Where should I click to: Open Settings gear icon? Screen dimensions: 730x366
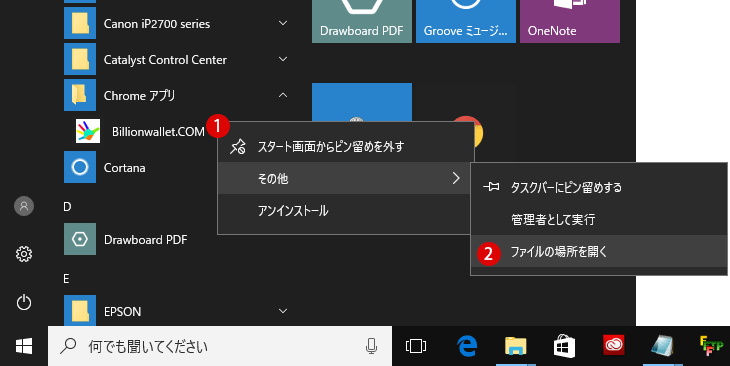(24, 254)
